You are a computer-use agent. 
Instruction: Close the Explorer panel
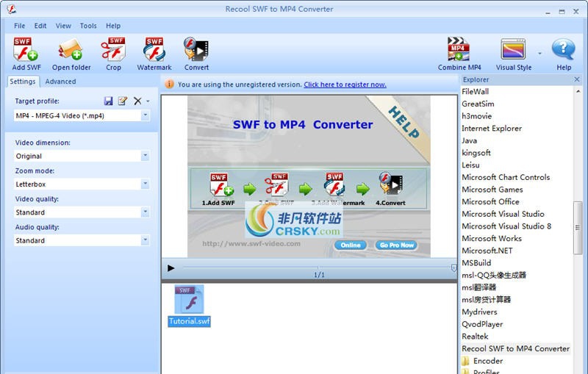pyautogui.click(x=577, y=79)
